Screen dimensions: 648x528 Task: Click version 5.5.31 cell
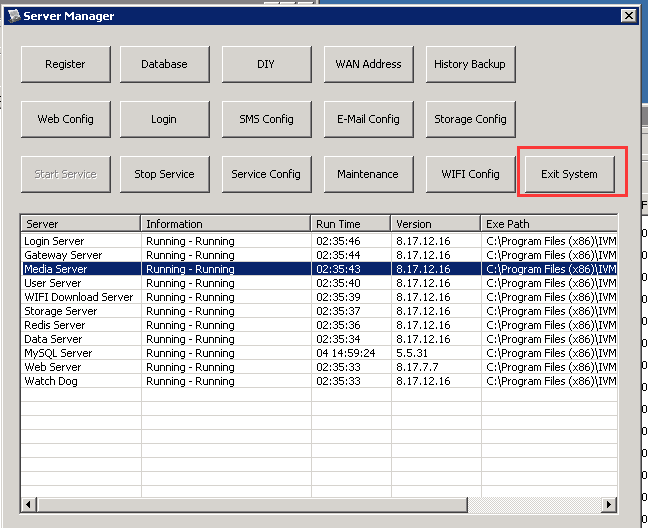pos(412,353)
